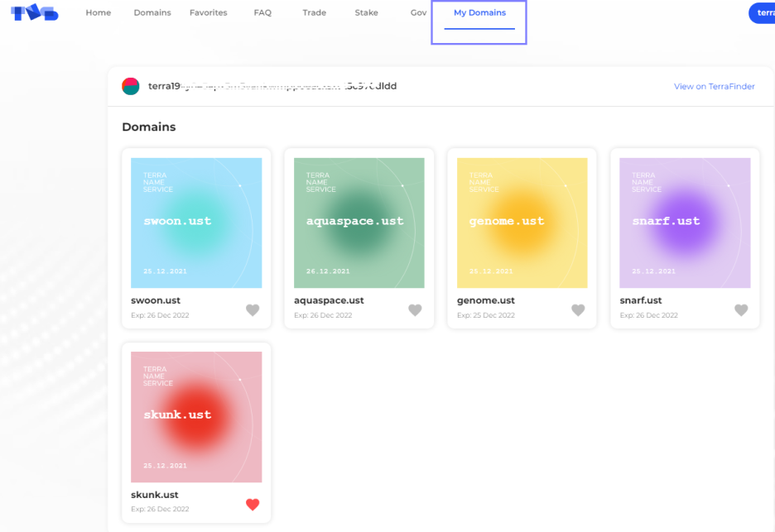This screenshot has height=532, width=775.
Task: Unfavorite skunk.ust via the red heart
Action: 253,504
